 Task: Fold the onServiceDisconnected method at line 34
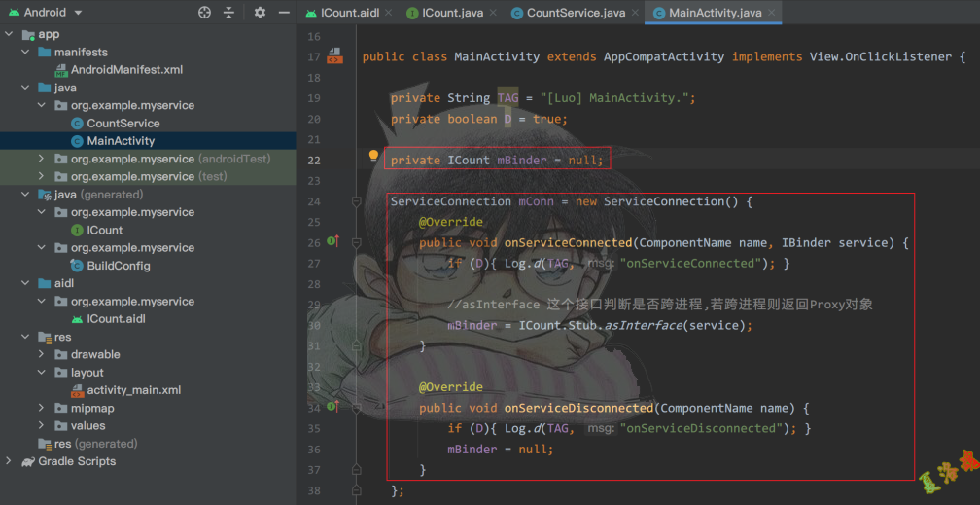[357, 408]
